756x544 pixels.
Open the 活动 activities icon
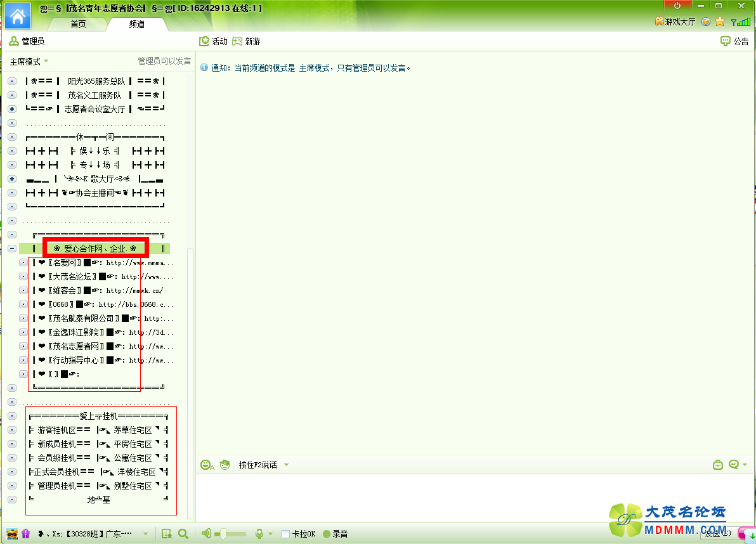213,41
